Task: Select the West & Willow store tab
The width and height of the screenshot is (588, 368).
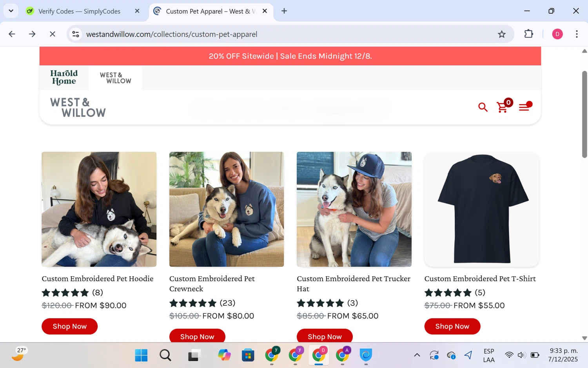Action: coord(115,78)
